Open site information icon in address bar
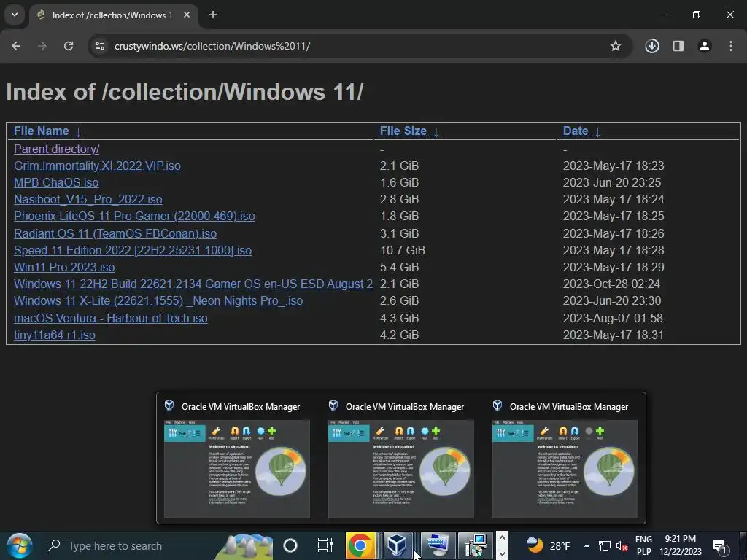The image size is (747, 560). coord(100,46)
